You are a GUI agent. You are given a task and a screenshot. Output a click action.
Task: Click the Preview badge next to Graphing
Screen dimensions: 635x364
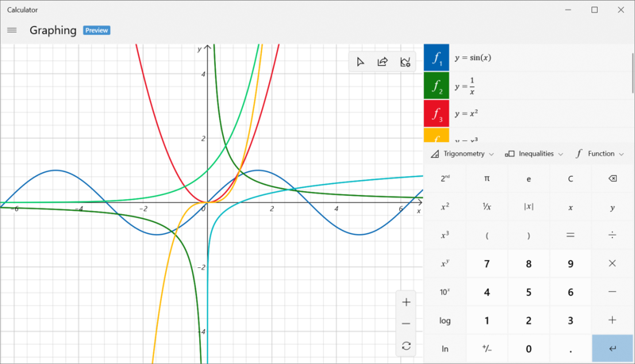(97, 30)
